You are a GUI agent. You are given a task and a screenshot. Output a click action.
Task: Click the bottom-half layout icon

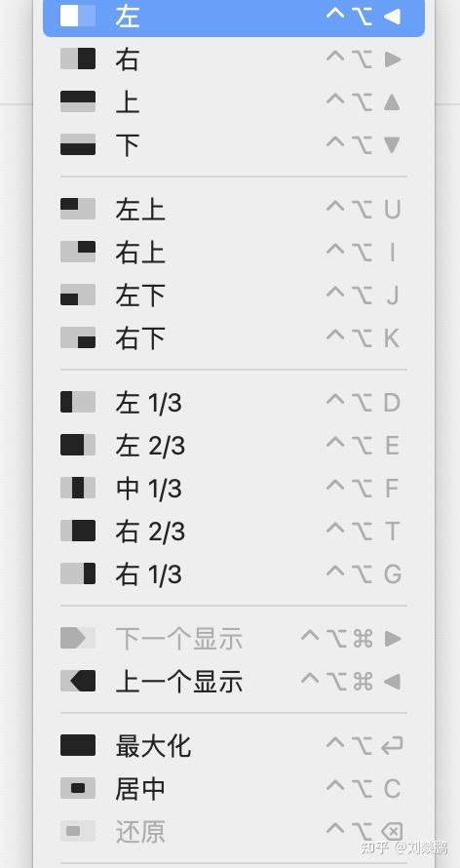click(x=78, y=144)
